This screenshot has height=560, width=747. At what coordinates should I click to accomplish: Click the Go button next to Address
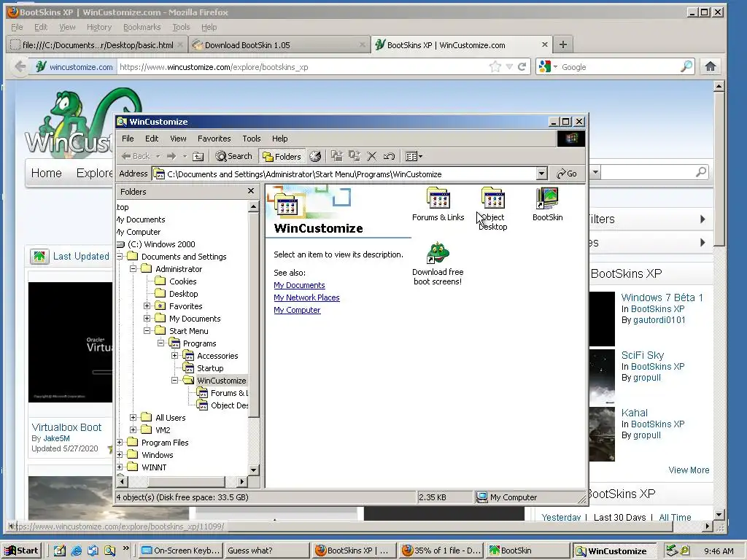(566, 174)
